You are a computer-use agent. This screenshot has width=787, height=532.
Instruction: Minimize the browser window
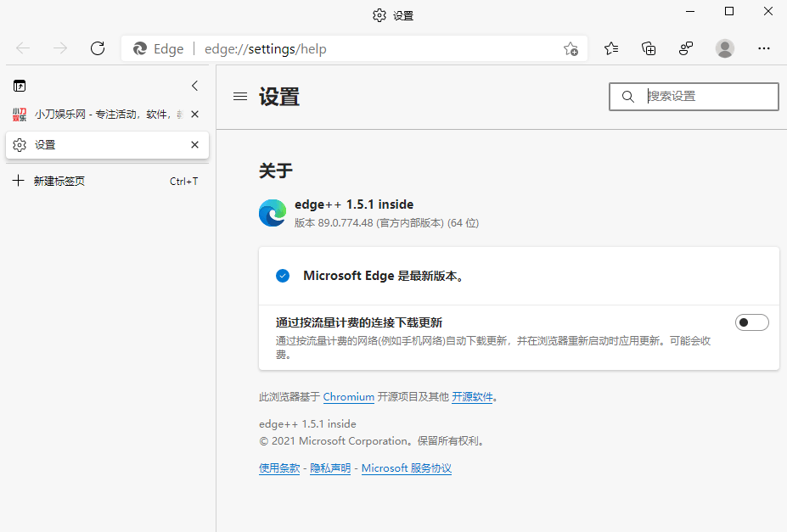pos(690,11)
